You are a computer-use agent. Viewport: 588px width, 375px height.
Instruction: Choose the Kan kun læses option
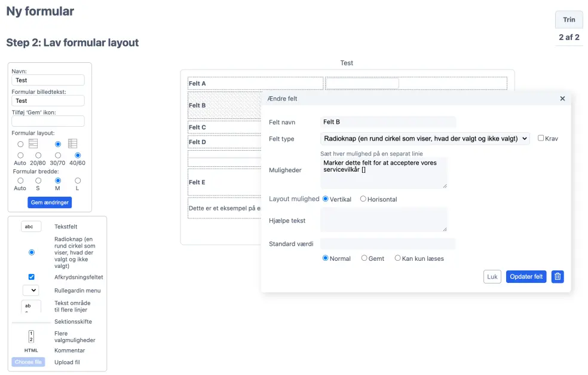(x=398, y=258)
